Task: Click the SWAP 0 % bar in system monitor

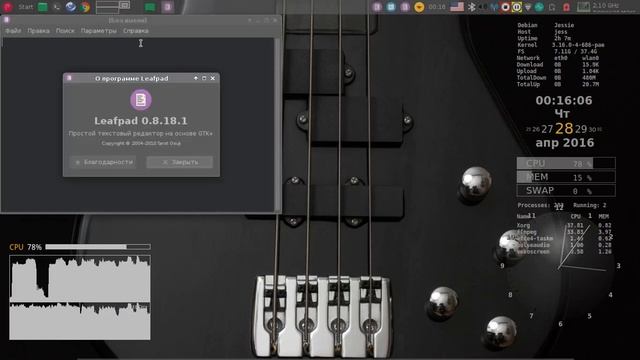Action: [x=566, y=191]
